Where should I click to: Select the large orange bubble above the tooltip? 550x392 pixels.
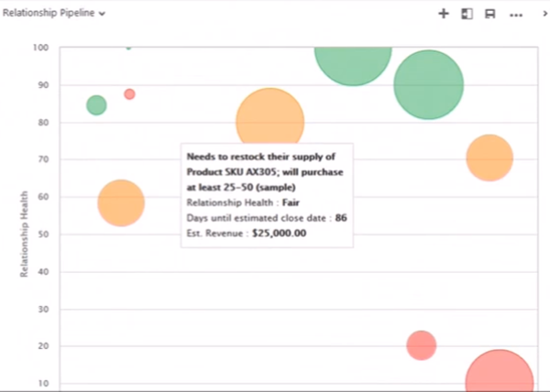tap(269, 114)
